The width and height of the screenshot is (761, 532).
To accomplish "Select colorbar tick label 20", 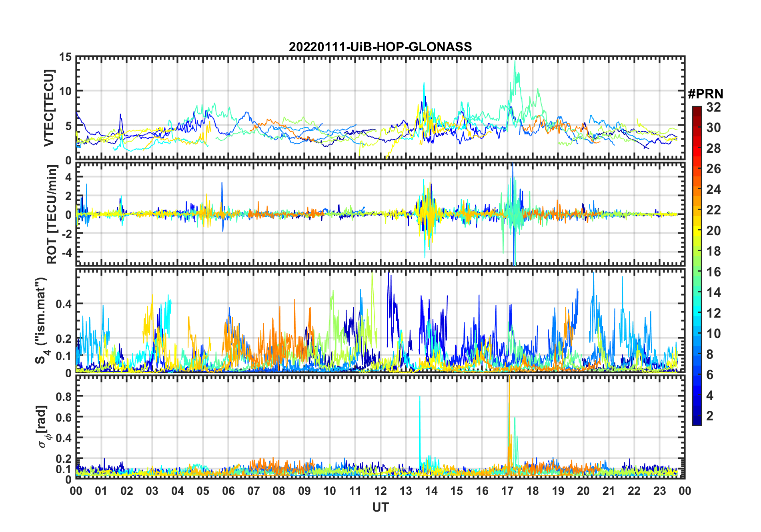I will pos(713,231).
